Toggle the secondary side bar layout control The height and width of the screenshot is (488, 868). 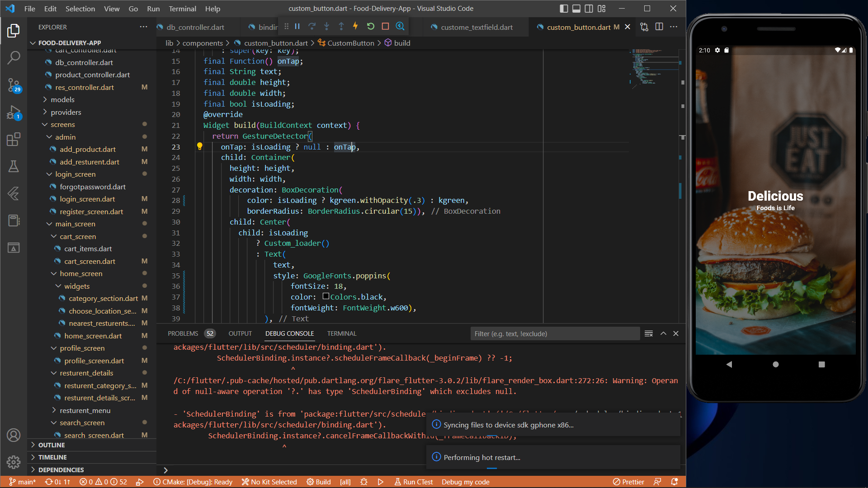tap(588, 8)
